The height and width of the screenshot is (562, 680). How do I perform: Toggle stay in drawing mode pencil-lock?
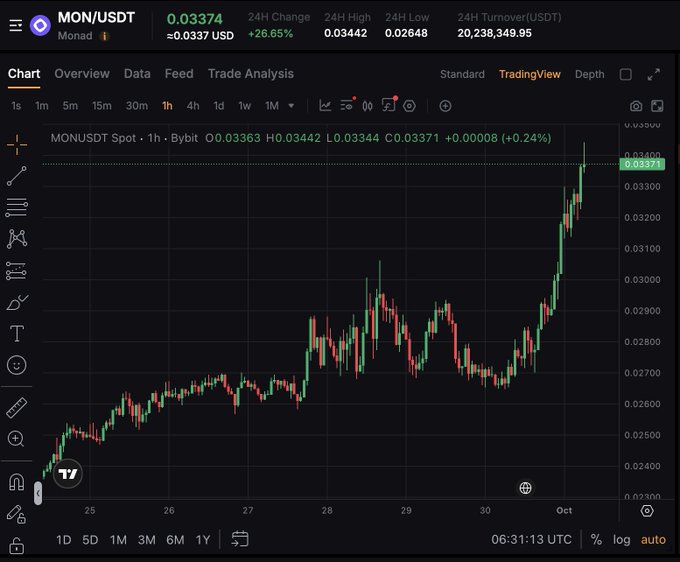(x=16, y=514)
